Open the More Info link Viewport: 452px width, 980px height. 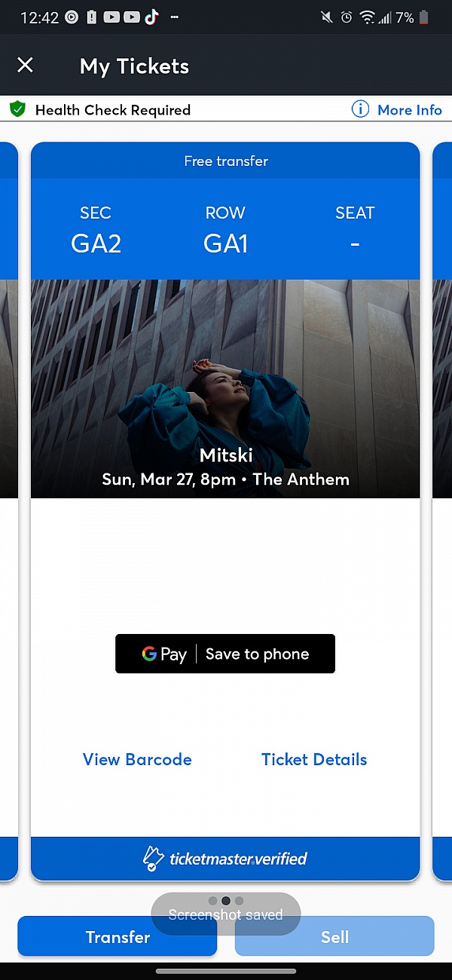click(409, 110)
